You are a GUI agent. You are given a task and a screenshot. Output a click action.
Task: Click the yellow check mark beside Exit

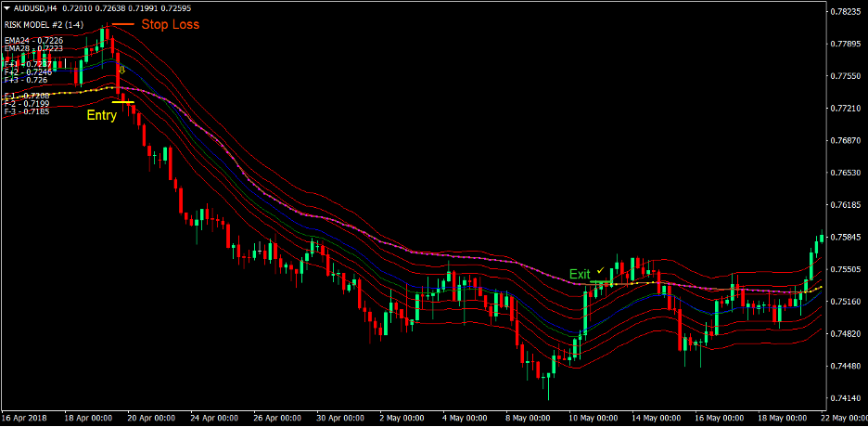click(x=600, y=270)
